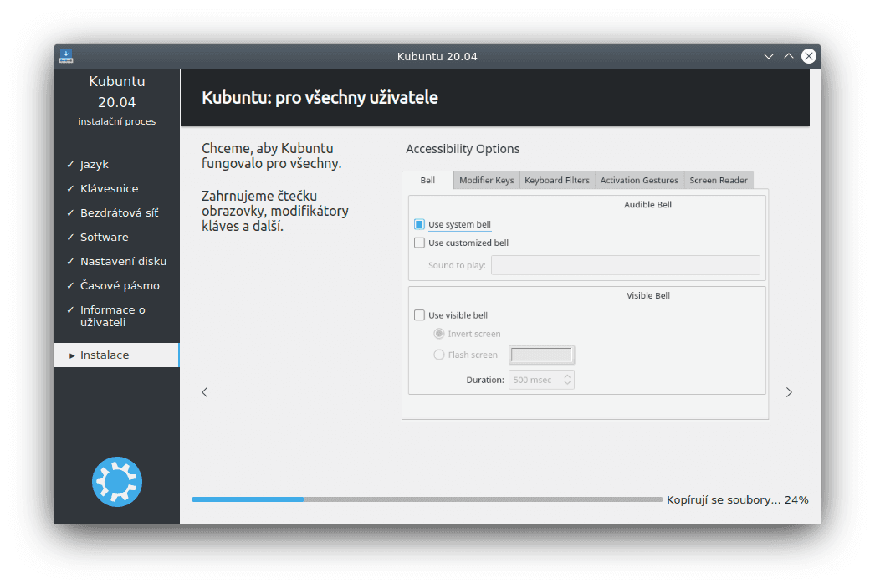Uncheck Use system bell
The width and height of the screenshot is (875, 588).
[x=419, y=223]
